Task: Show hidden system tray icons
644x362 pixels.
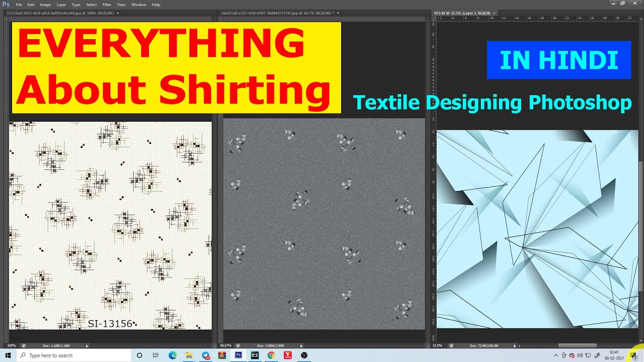Action: point(555,355)
